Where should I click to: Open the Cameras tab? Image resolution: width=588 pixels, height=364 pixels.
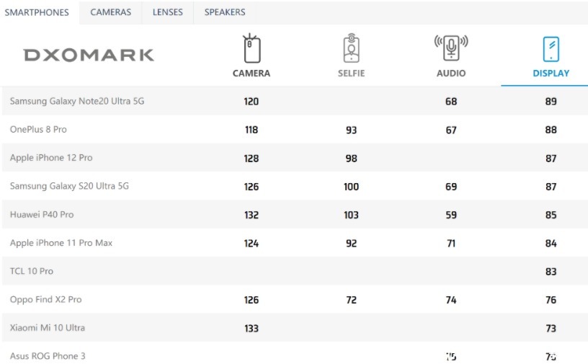111,12
